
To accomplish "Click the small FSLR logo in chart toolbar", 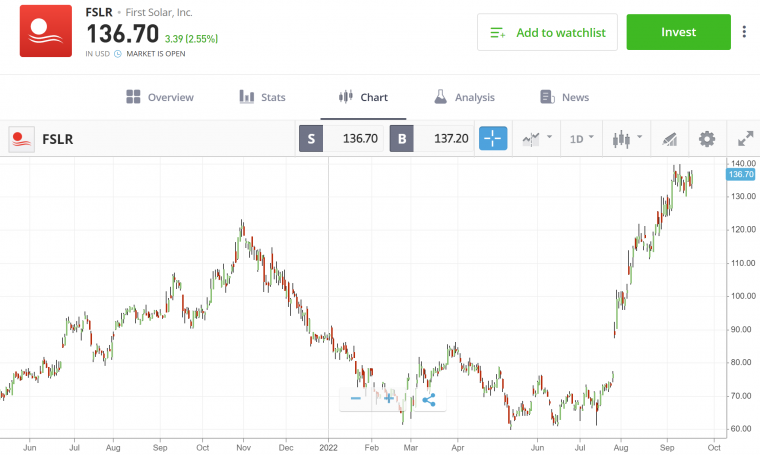I will click(21, 139).
